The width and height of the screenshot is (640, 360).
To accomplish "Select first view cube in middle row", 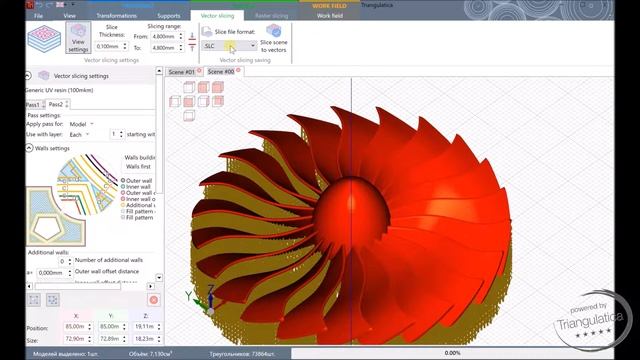I will [x=175, y=101].
